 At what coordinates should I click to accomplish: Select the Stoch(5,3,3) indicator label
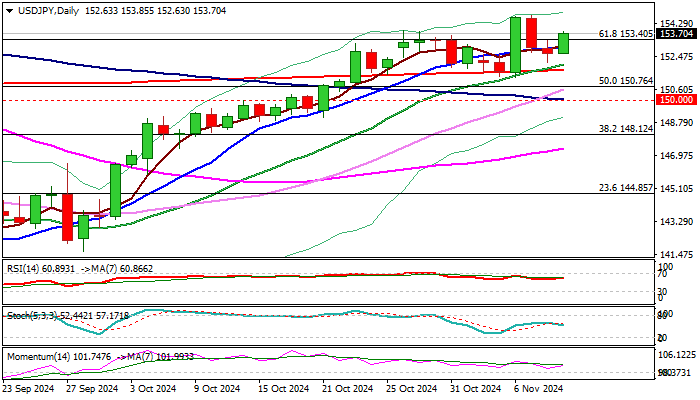point(26,316)
